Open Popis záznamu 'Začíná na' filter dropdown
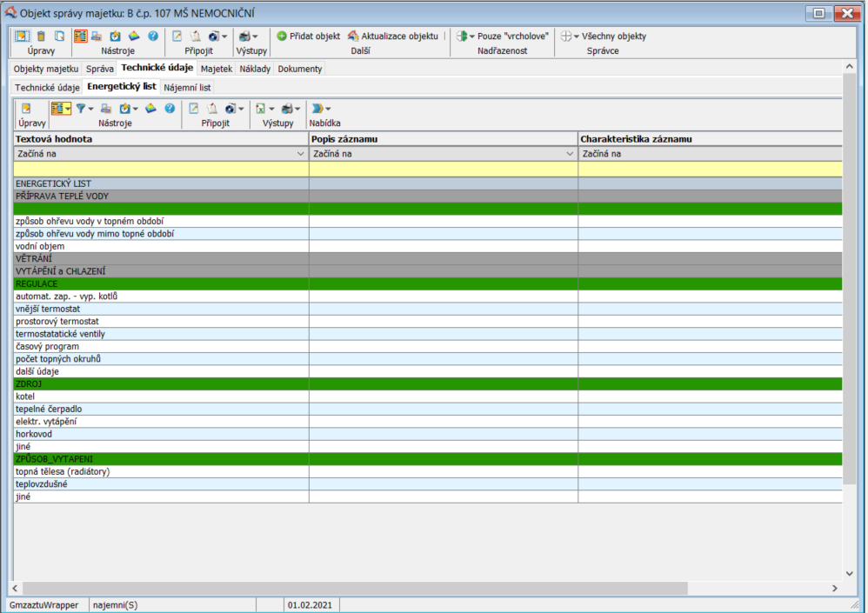The image size is (868, 613). 570,154
